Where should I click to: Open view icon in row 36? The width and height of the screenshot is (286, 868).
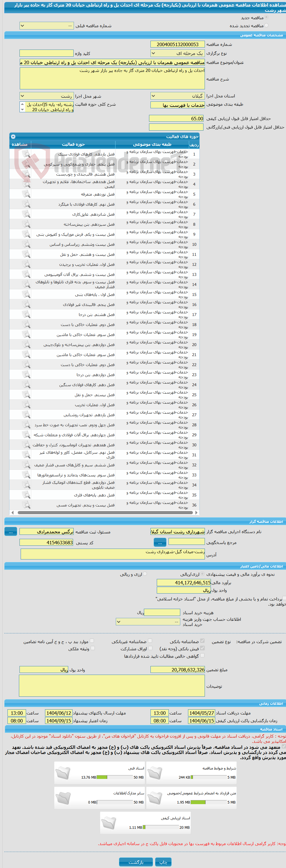pos(26,505)
